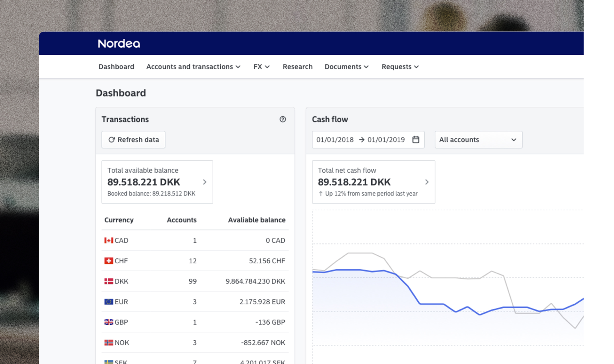
Task: Open the calendar date picker icon
Action: pyautogui.click(x=415, y=140)
